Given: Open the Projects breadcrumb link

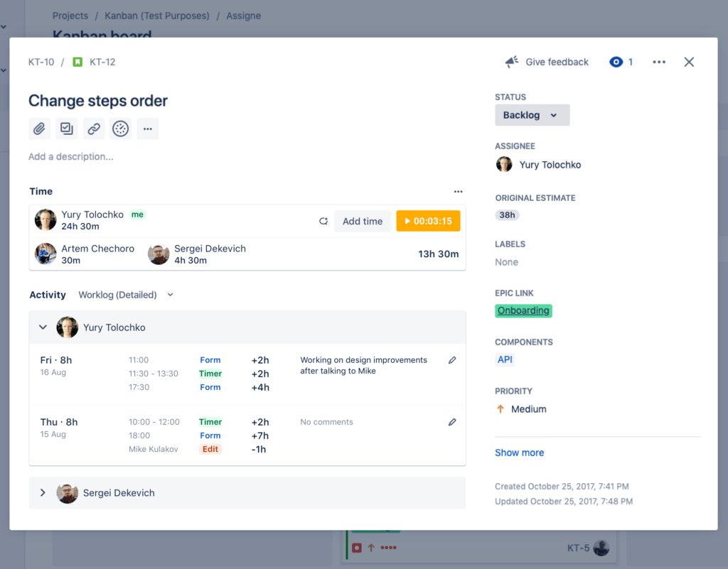Looking at the screenshot, I should (70, 15).
